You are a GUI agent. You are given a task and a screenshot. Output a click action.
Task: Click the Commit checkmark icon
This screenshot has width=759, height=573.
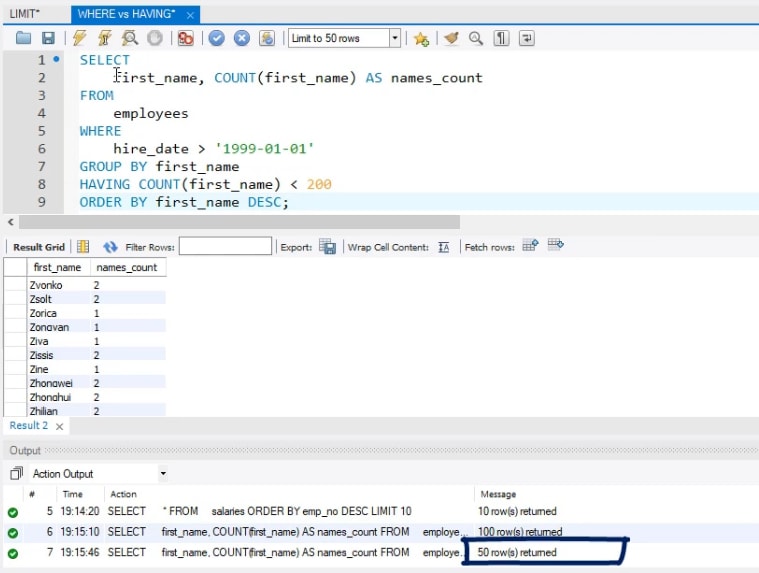coord(216,38)
